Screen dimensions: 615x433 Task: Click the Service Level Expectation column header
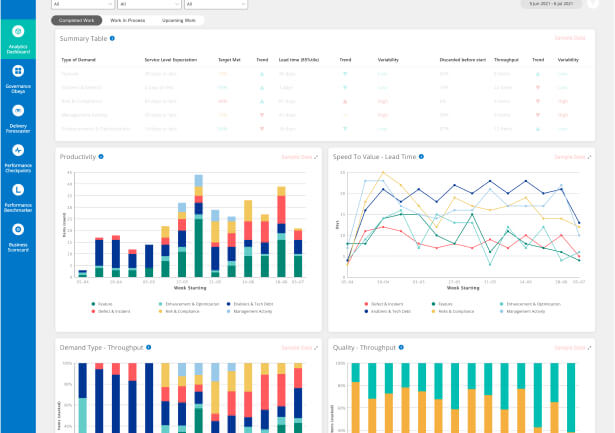(x=171, y=60)
